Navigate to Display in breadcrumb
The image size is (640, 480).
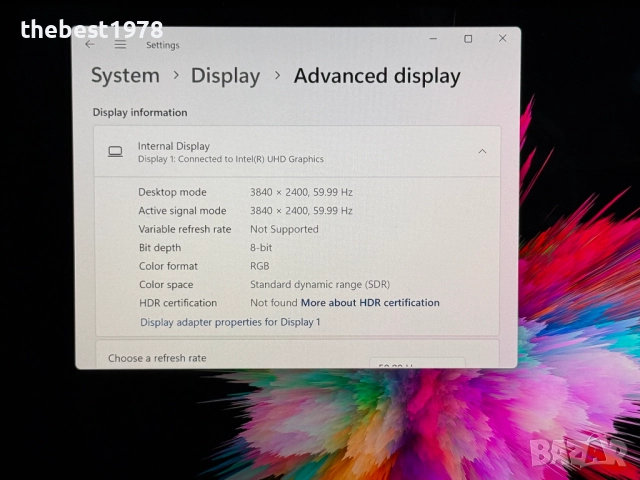225,76
